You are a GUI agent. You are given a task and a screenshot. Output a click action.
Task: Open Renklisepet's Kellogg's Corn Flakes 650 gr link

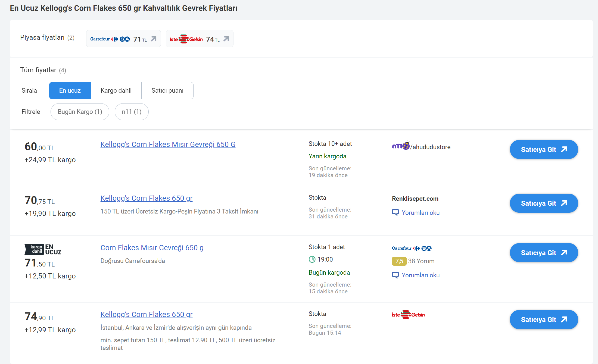click(147, 198)
